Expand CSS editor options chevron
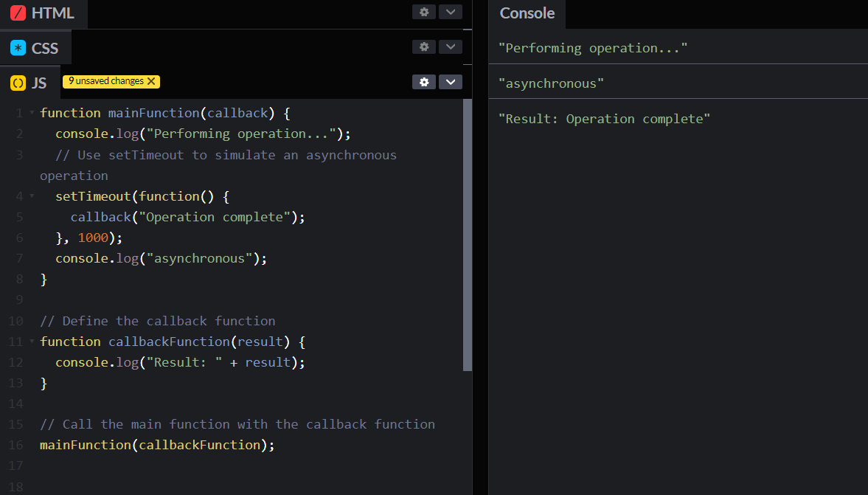The height and width of the screenshot is (495, 868). coord(451,47)
